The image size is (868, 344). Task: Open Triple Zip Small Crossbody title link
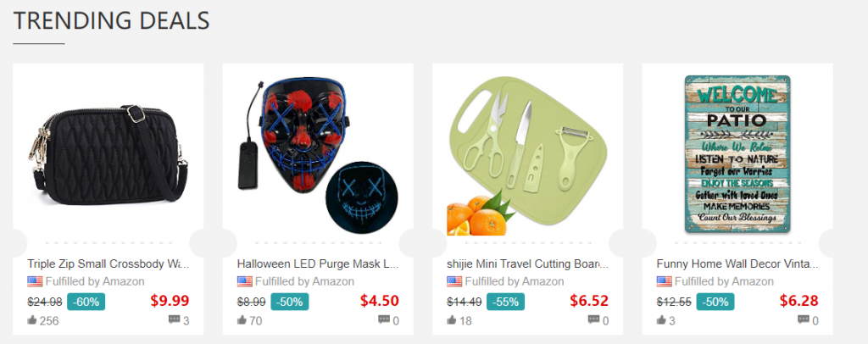[x=108, y=264]
